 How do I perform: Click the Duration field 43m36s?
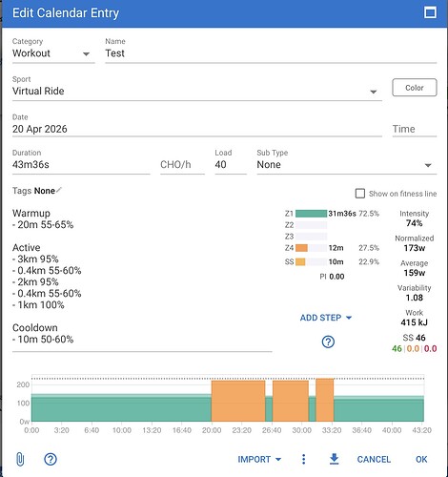click(81, 165)
